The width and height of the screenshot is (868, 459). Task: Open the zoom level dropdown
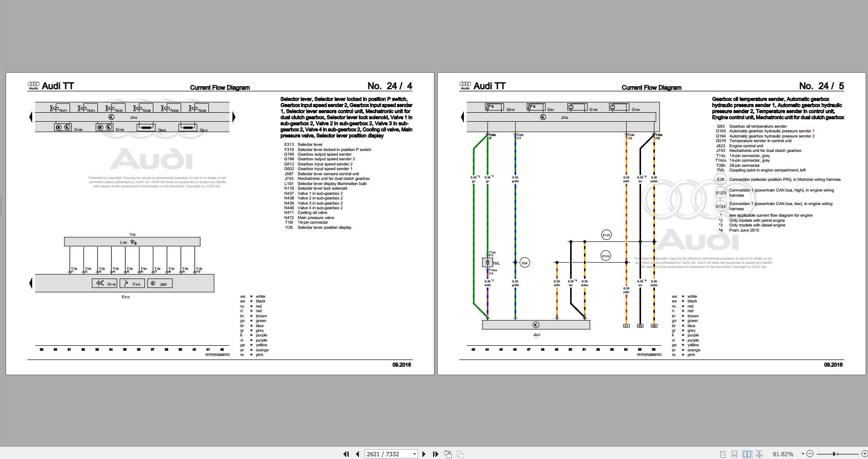pyautogui.click(x=803, y=454)
